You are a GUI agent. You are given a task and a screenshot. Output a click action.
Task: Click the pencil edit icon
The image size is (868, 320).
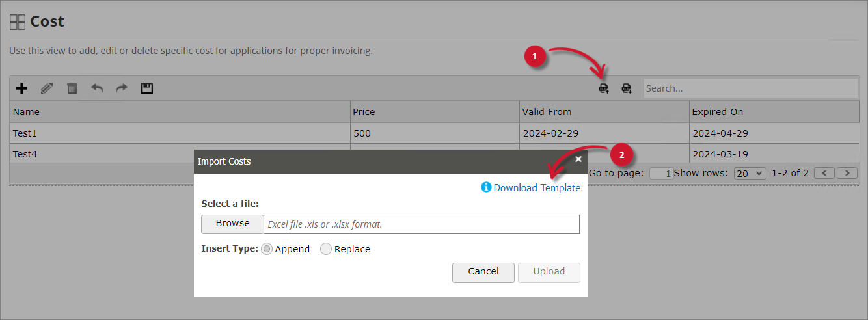(x=47, y=88)
